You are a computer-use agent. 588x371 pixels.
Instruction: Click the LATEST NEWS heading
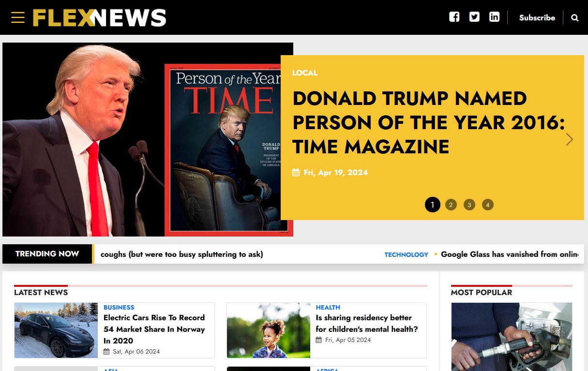pos(41,292)
